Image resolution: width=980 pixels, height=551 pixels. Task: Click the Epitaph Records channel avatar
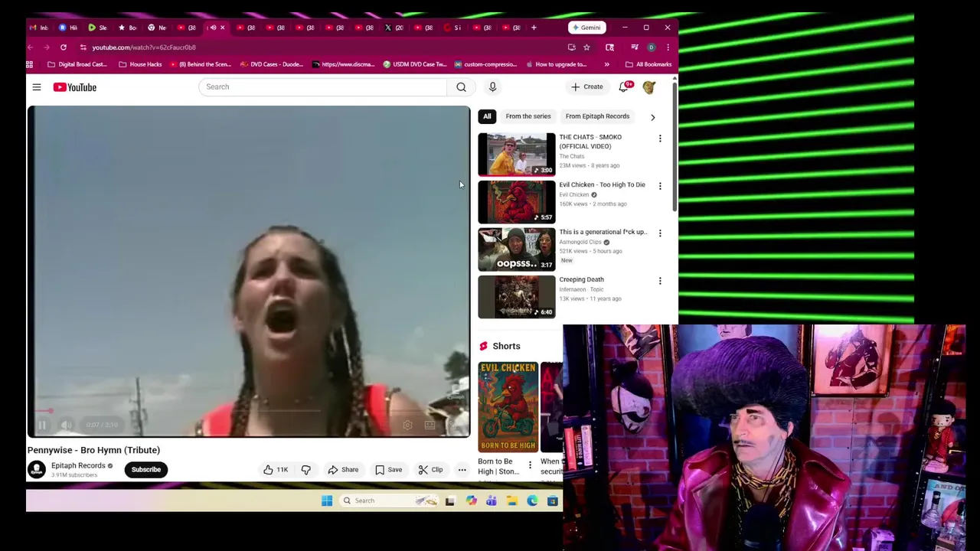(x=36, y=470)
